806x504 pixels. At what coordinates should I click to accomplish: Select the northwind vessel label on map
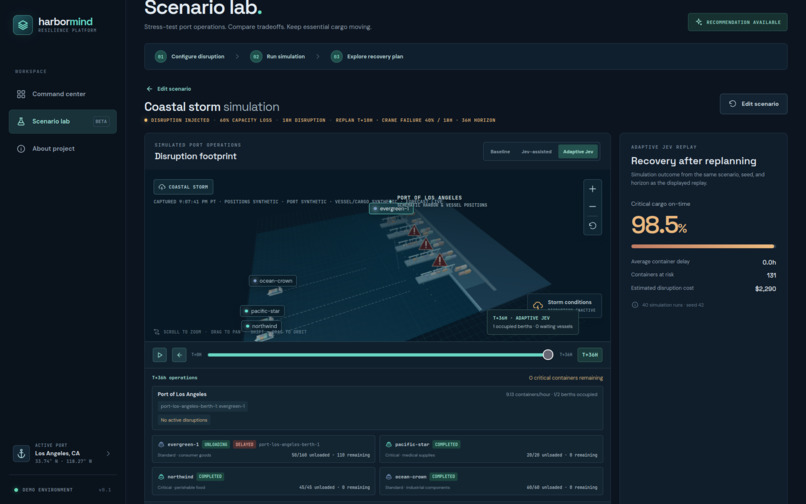261,326
